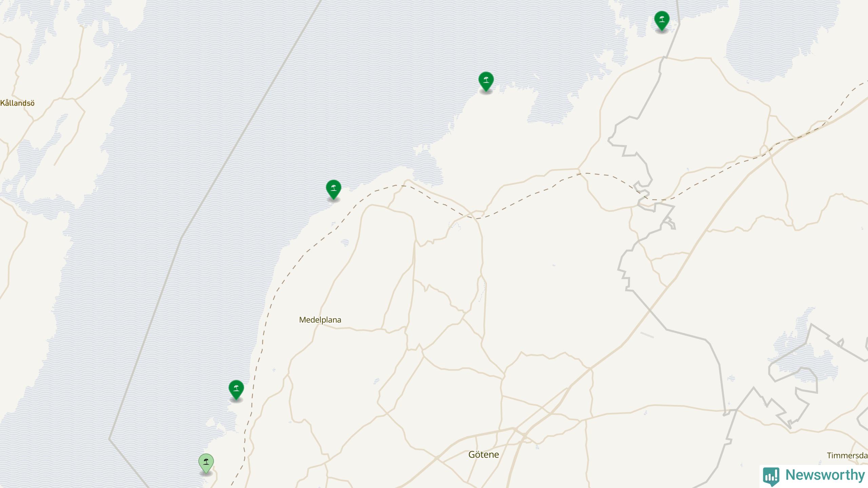Select the faded light green beach marker
868x488 pixels.
(x=206, y=464)
